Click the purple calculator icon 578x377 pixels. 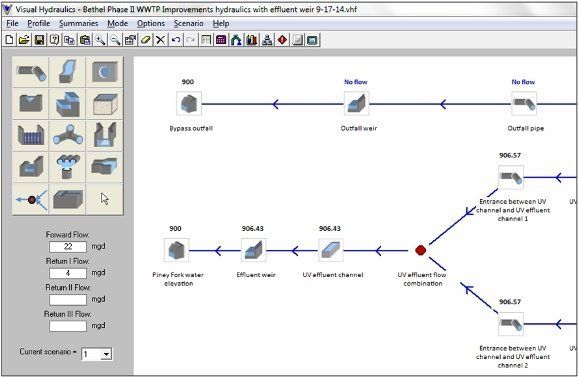point(221,40)
